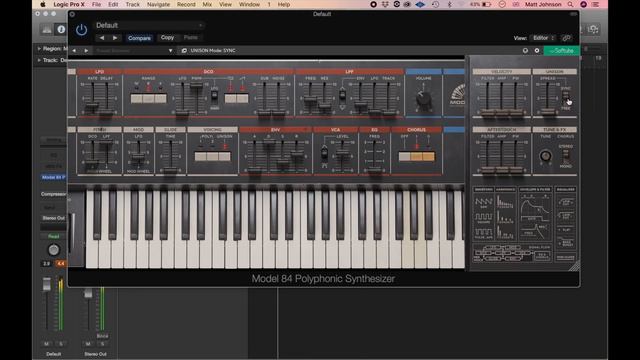The width and height of the screenshot is (640, 360).
Task: Click the green Softube logo button
Action: 562,51
